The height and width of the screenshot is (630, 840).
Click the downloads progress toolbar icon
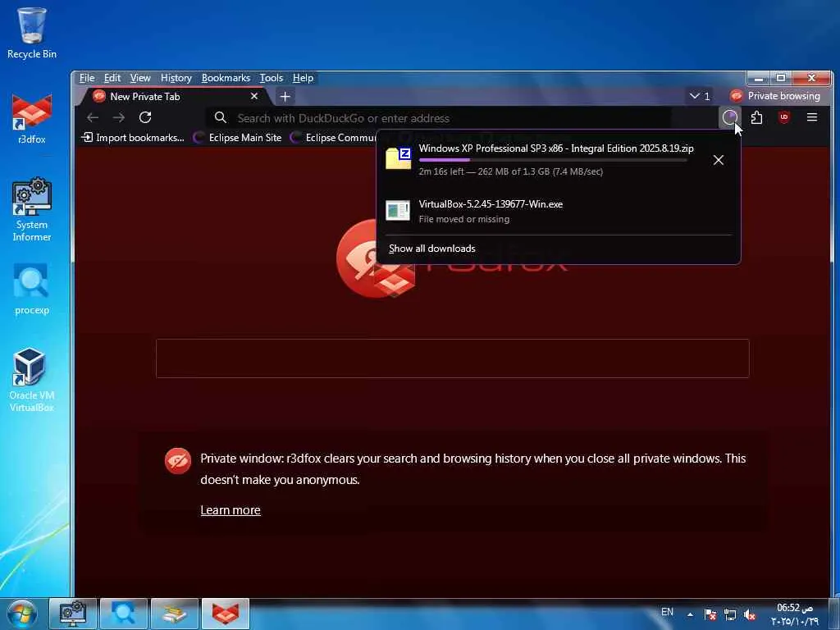click(x=729, y=117)
